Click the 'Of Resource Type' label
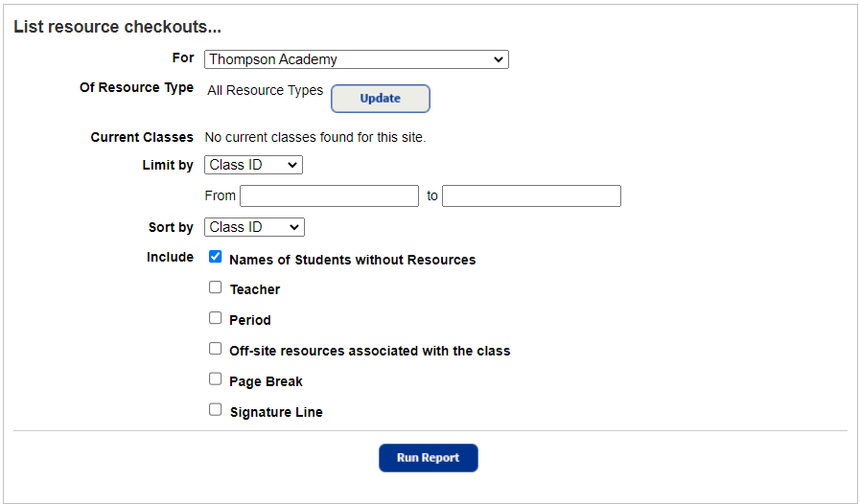Image resolution: width=860 pixels, height=504 pixels. click(136, 87)
